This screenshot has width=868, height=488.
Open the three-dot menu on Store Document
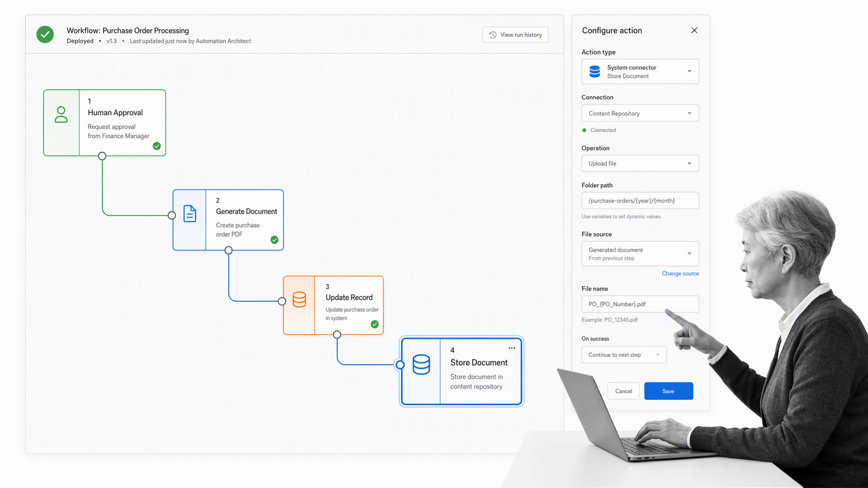[511, 348]
